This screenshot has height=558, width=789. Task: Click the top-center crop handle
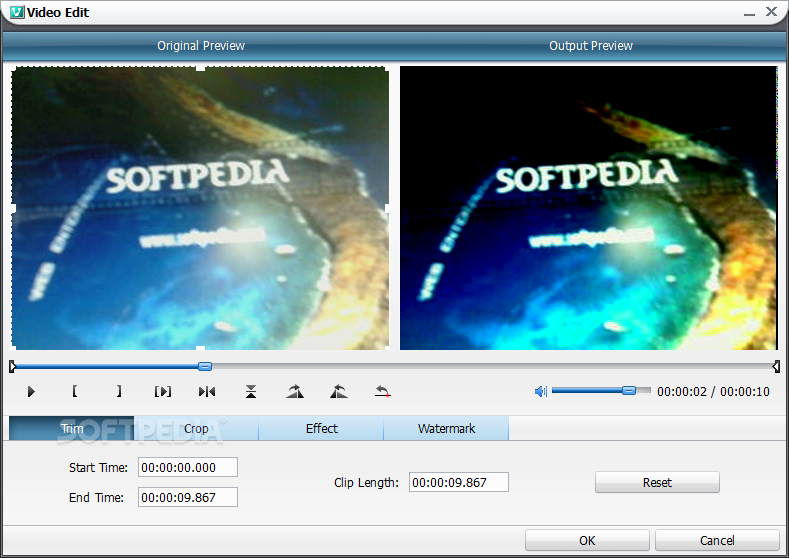click(x=200, y=68)
